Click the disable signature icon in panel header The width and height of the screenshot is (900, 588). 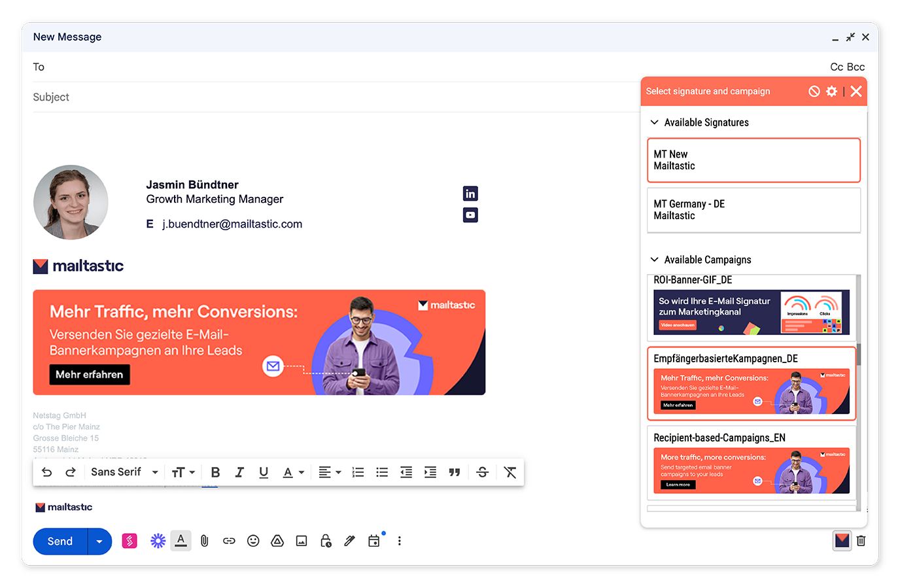pyautogui.click(x=814, y=92)
